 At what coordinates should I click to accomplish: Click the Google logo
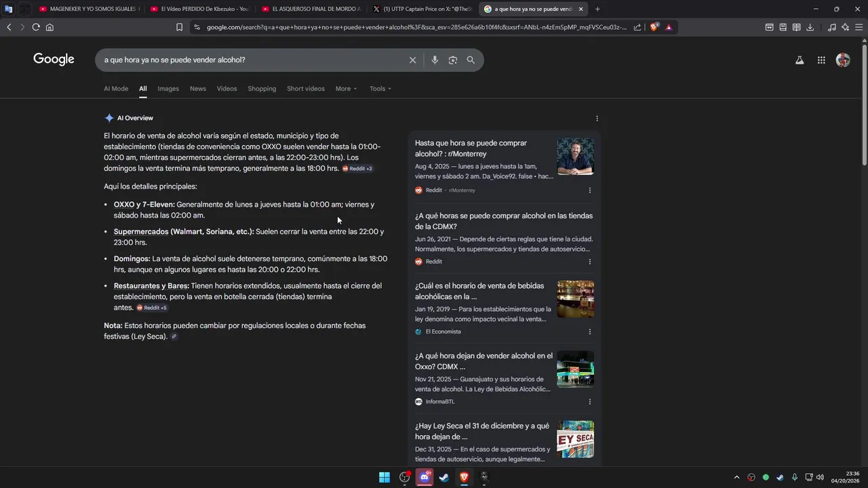click(x=54, y=60)
